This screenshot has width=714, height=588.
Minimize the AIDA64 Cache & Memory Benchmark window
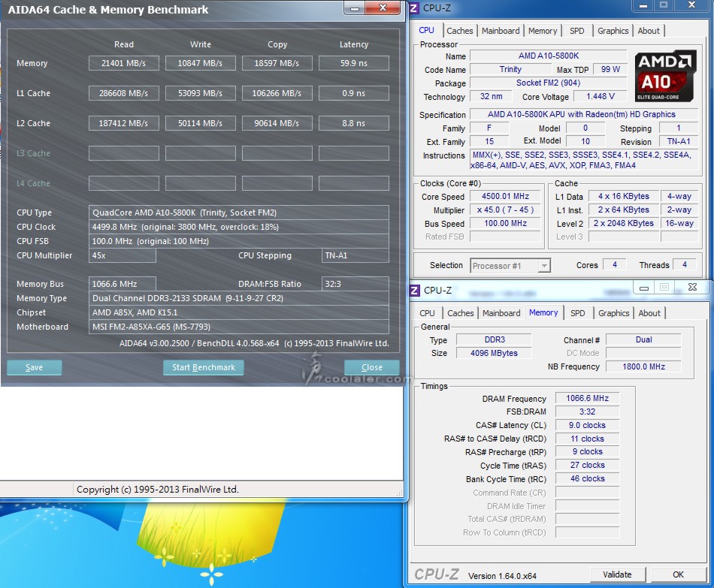tap(355, 8)
